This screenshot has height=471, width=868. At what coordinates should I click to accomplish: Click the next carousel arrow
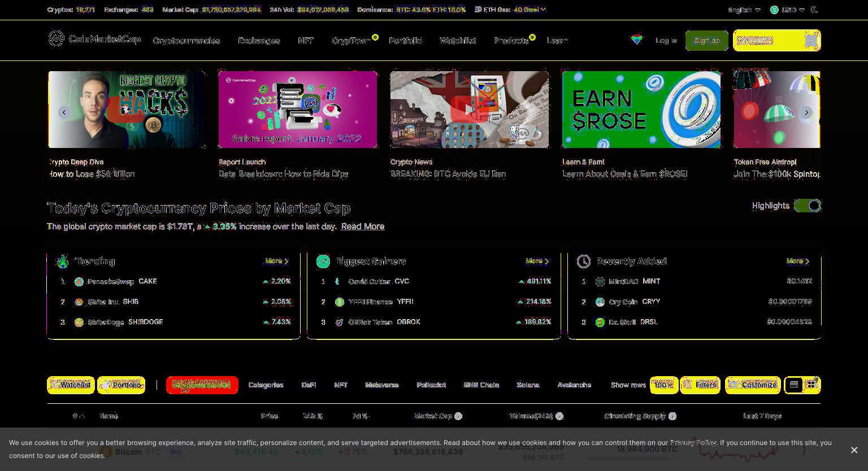[x=806, y=112]
